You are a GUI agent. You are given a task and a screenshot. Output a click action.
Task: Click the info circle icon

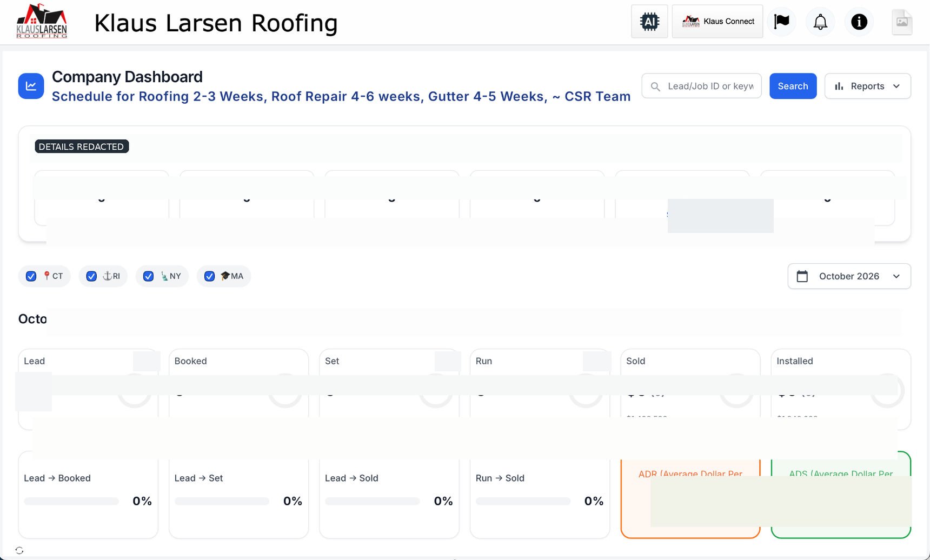pos(859,22)
